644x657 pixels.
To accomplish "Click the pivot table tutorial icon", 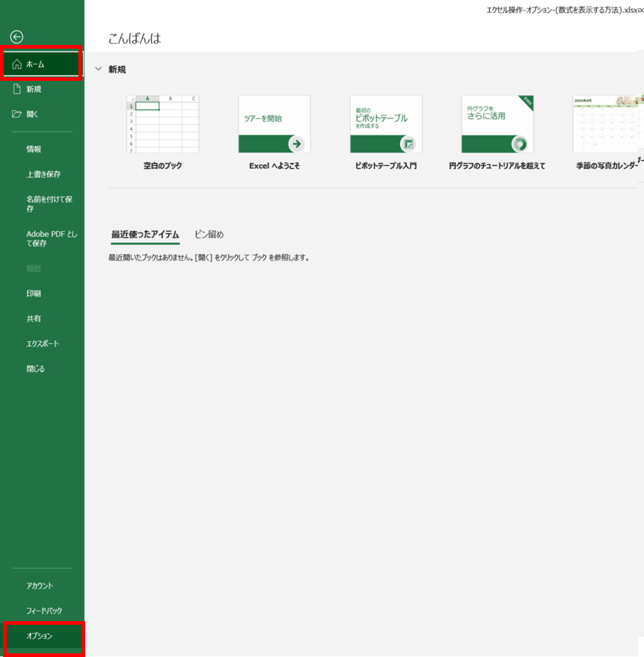I will coord(408,144).
